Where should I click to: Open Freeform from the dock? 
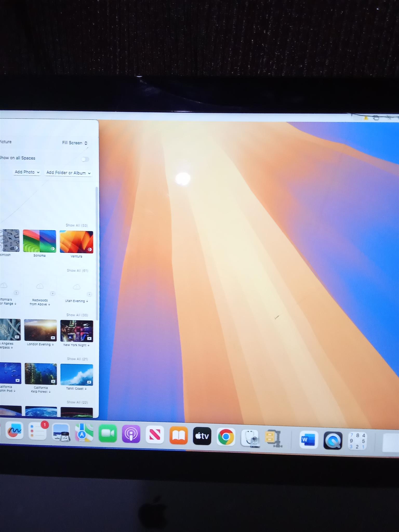14,430
